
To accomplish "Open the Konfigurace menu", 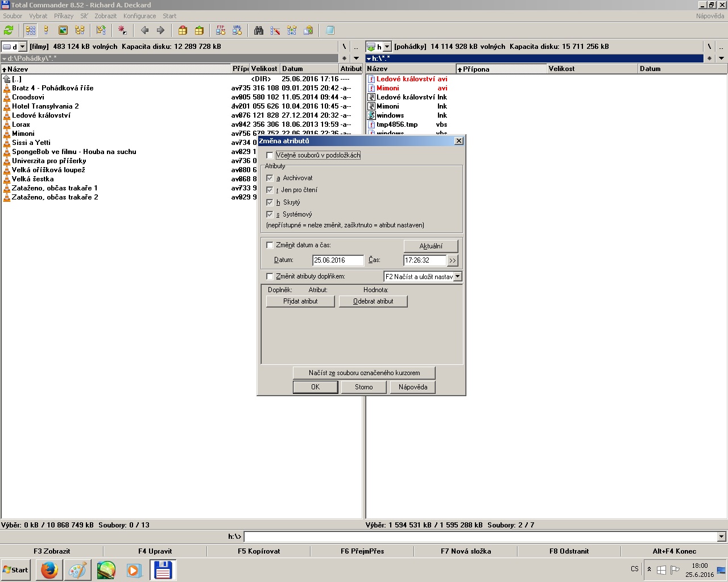I will [139, 16].
